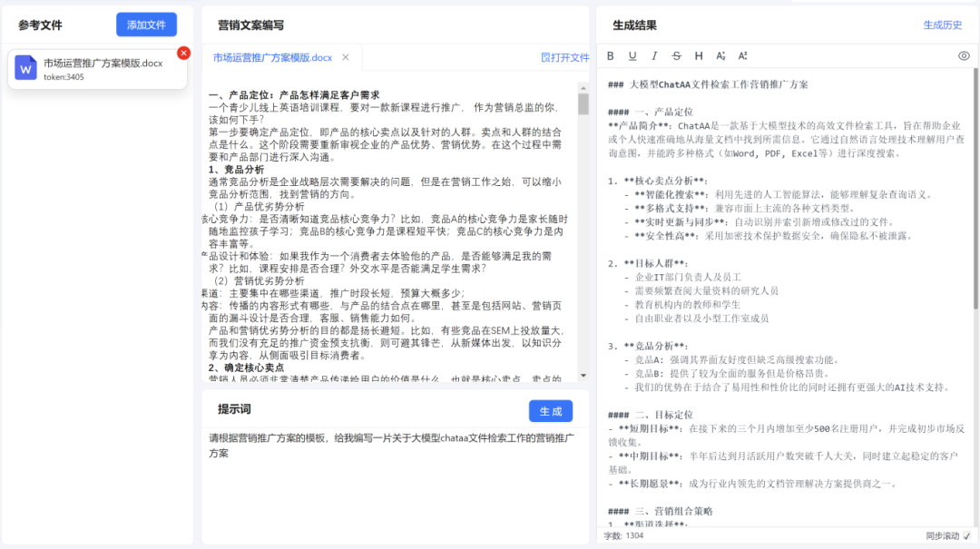
Task: Click the #### 二、目标定位 line in results
Action: pos(651,415)
